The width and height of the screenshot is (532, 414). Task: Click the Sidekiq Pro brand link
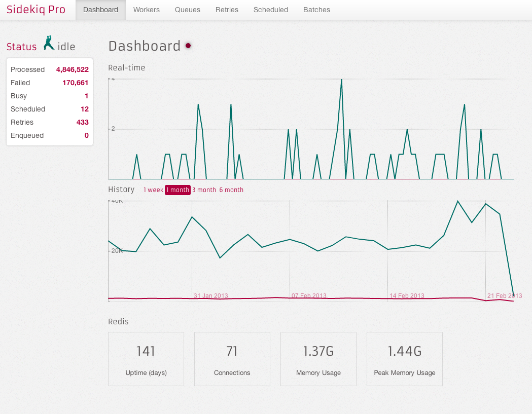coord(36,10)
